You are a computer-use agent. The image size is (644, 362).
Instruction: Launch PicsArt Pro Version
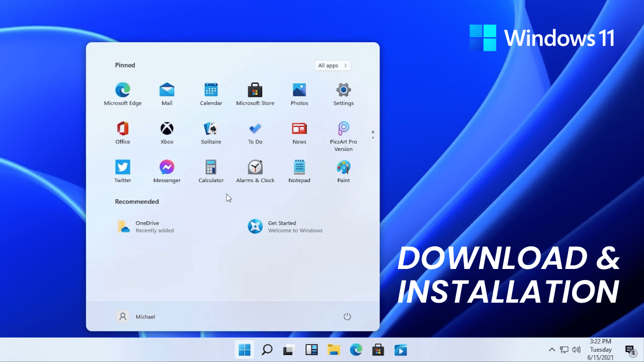(344, 136)
